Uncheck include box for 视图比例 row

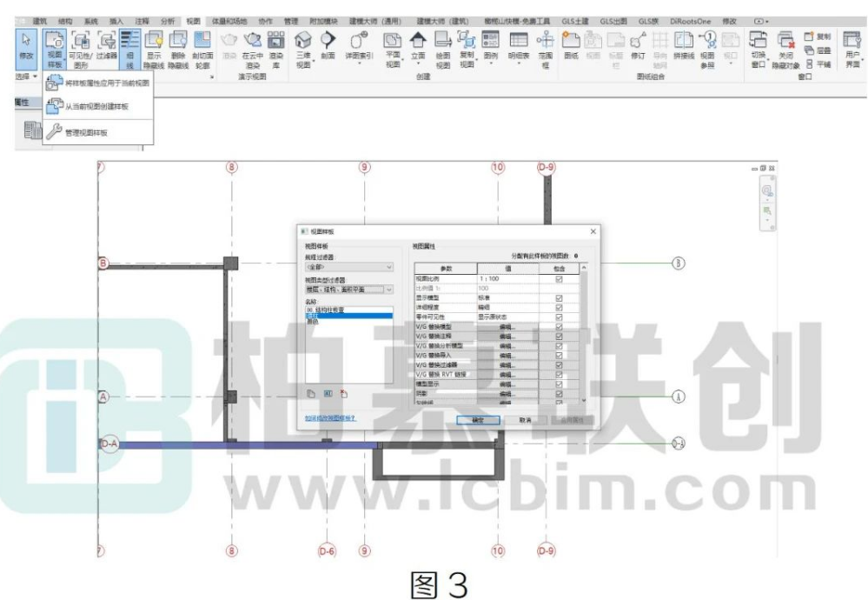click(559, 279)
